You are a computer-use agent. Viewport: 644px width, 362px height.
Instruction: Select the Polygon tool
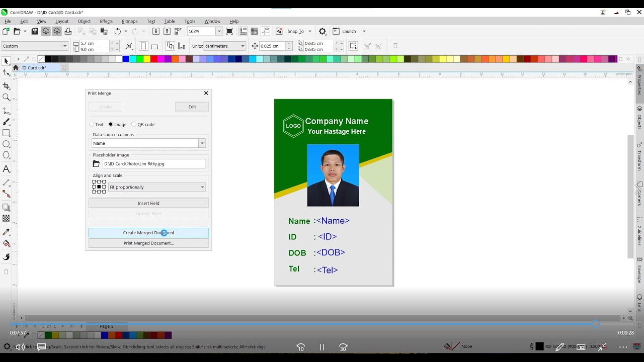pyautogui.click(x=6, y=155)
